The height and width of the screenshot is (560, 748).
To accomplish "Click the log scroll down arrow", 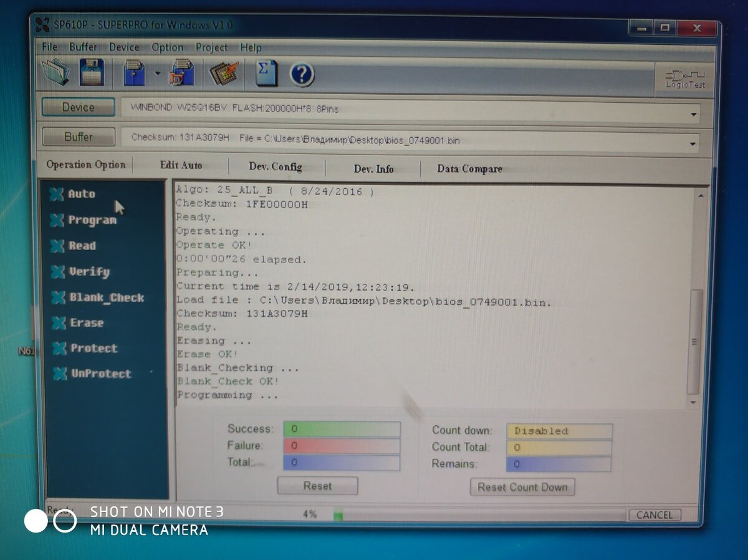I will pyautogui.click(x=693, y=403).
